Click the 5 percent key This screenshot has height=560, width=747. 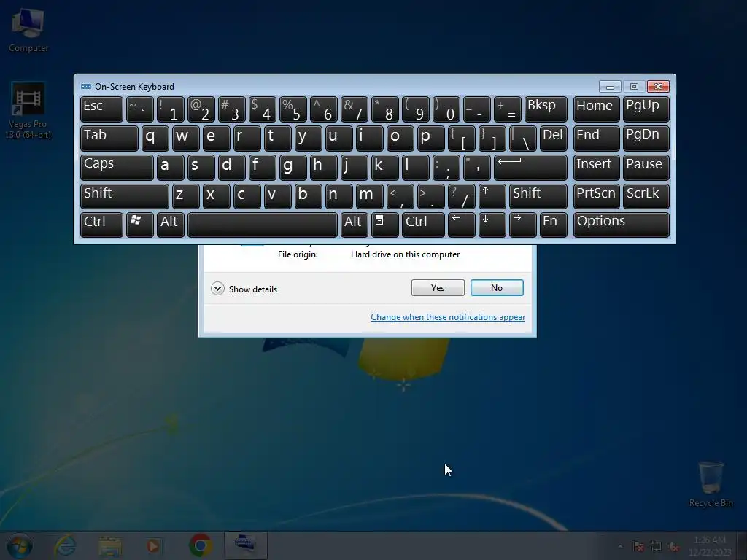[293, 109]
